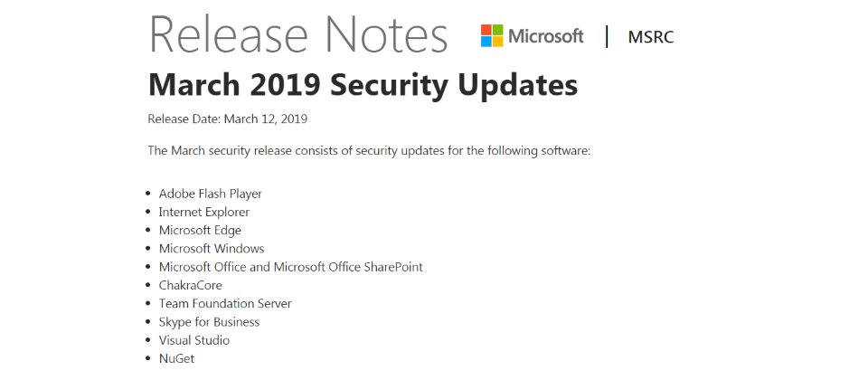Screen dimensions: 868x380
Task: Click the Microsoft Office and SharePoint entry
Action: [291, 267]
